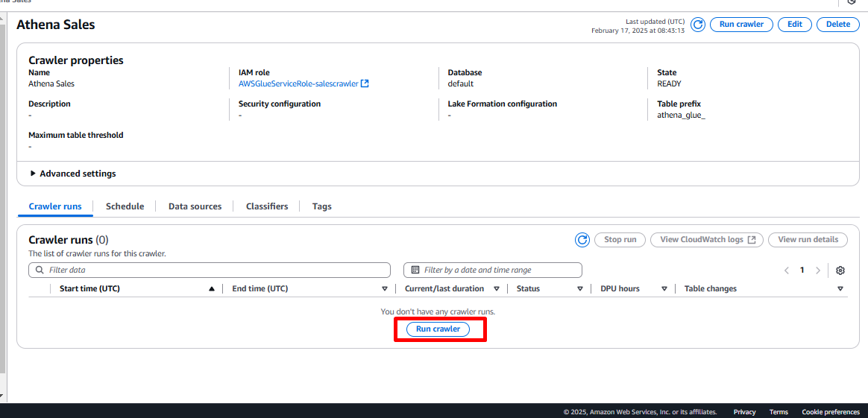Click Edit button for the crawler
The height and width of the screenshot is (418, 868).
point(795,25)
